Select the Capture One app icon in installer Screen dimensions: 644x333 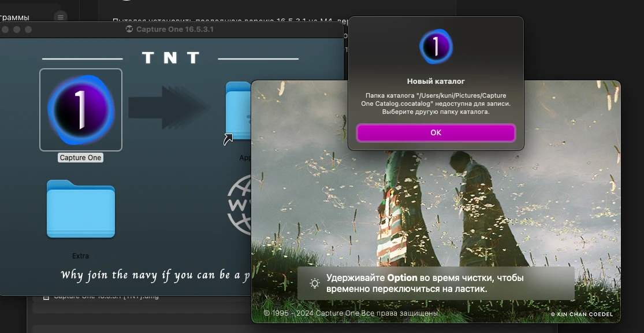pos(81,110)
